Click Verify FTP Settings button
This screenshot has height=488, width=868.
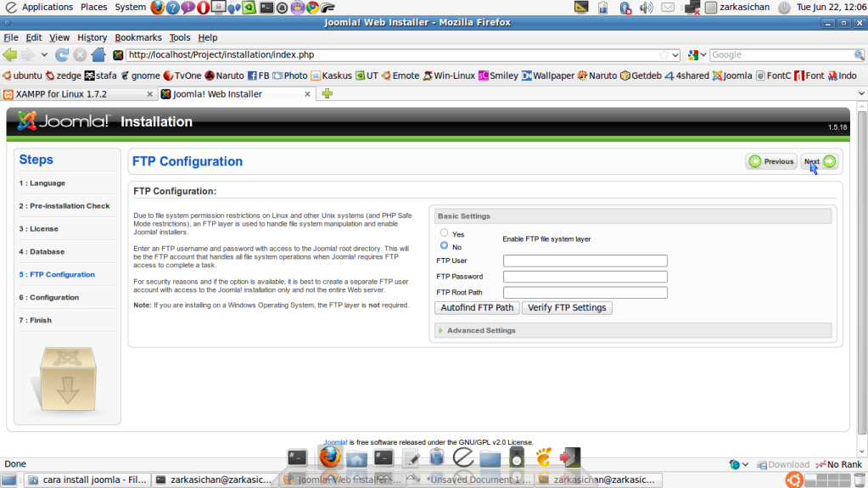coord(567,308)
